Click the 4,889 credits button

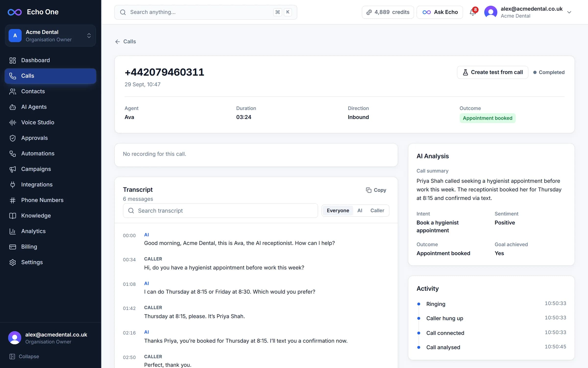[388, 12]
